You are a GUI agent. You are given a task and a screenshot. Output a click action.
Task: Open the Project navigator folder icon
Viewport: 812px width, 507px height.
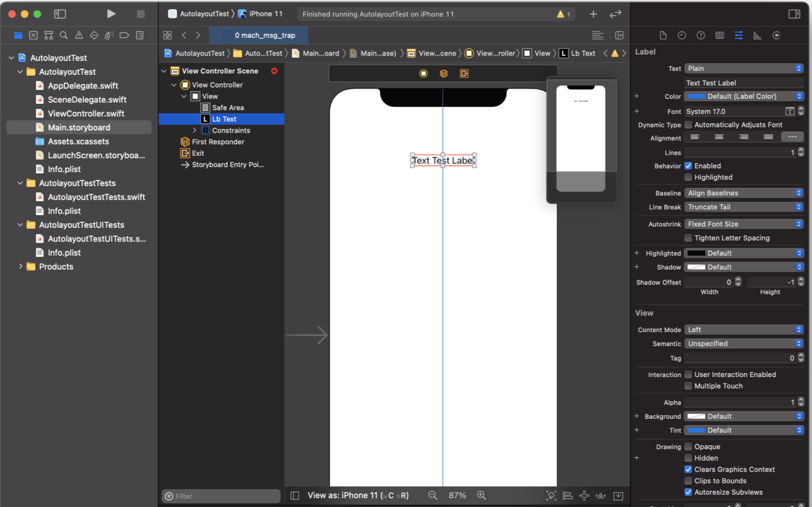tap(18, 35)
